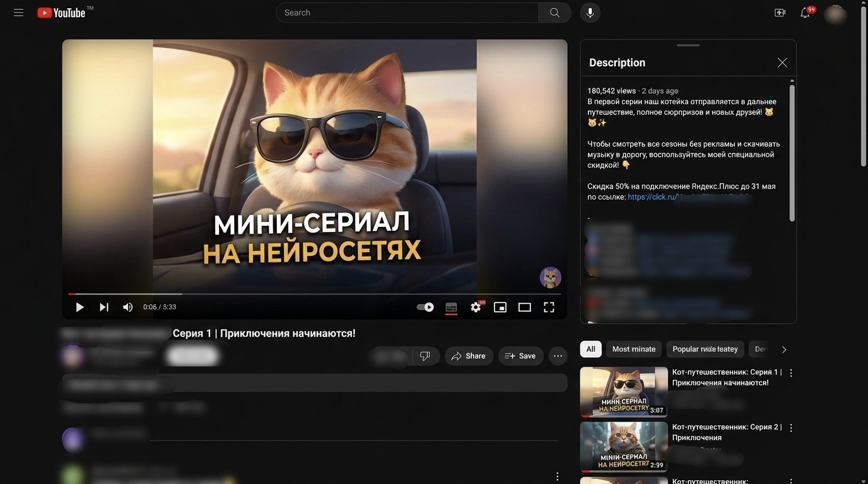This screenshot has height=484, width=868.
Task: Save video to playlist
Action: [x=520, y=356]
